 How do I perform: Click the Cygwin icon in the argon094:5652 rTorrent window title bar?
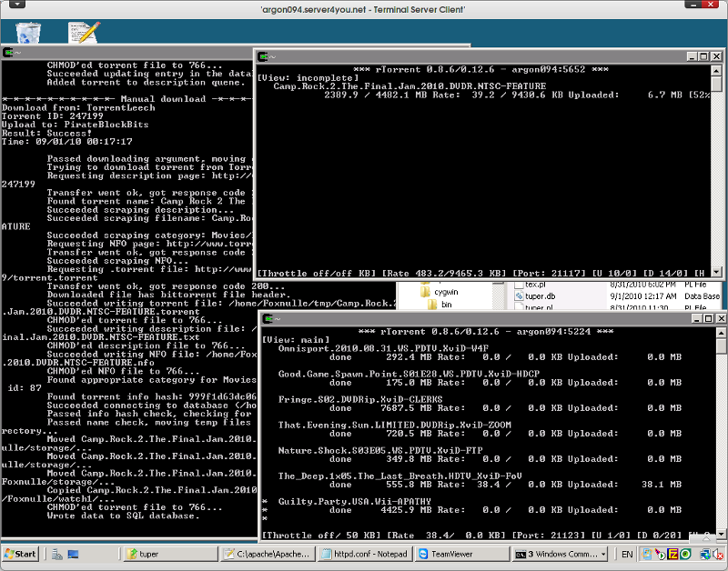click(263, 56)
